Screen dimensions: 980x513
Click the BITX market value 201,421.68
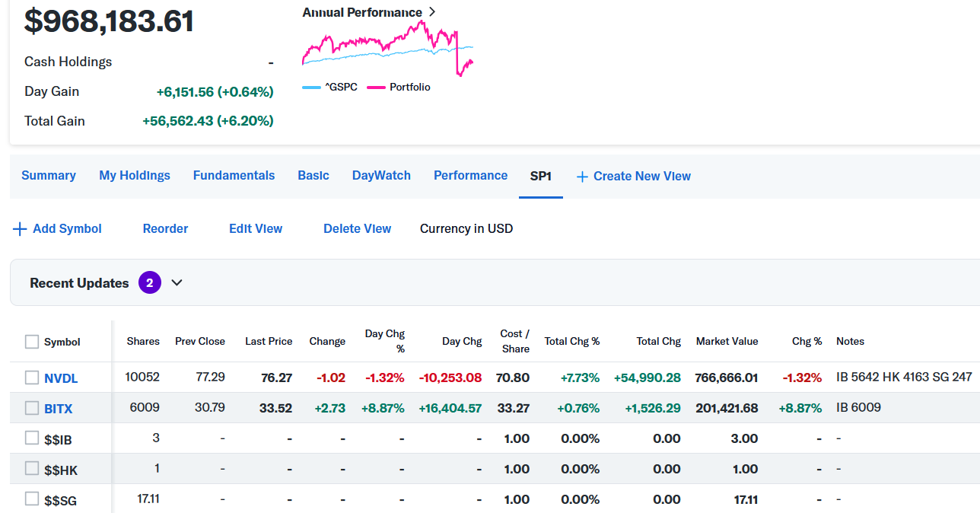point(727,408)
